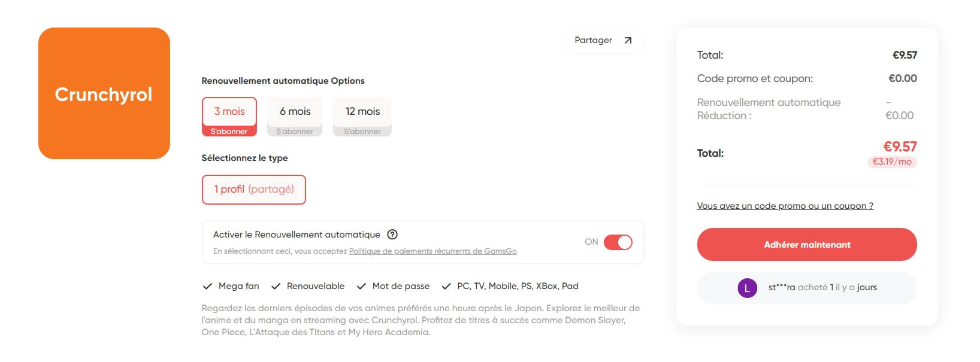
Task: Click the PC, TV, Mobile checkmark icon
Action: coord(446,287)
